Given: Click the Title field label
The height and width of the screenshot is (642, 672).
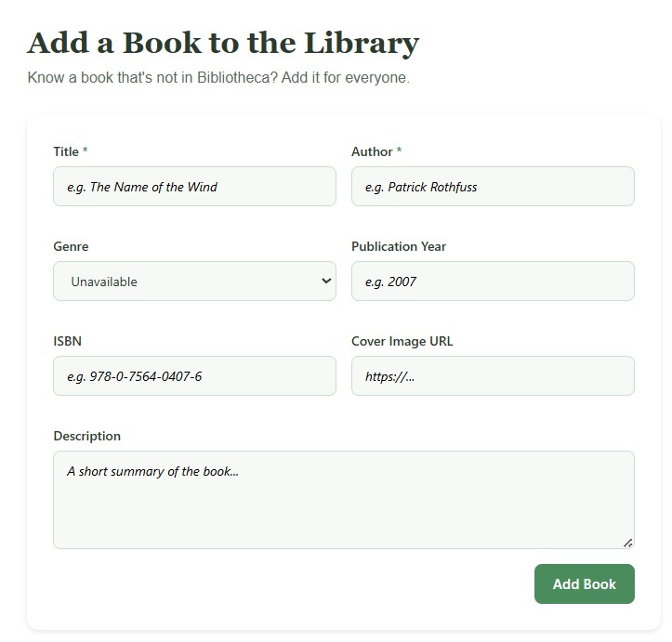Looking at the screenshot, I should click(x=66, y=151).
